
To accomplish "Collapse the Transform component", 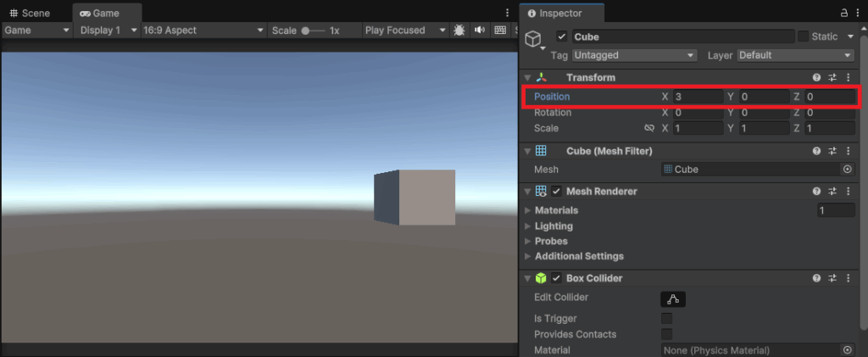I will 527,78.
